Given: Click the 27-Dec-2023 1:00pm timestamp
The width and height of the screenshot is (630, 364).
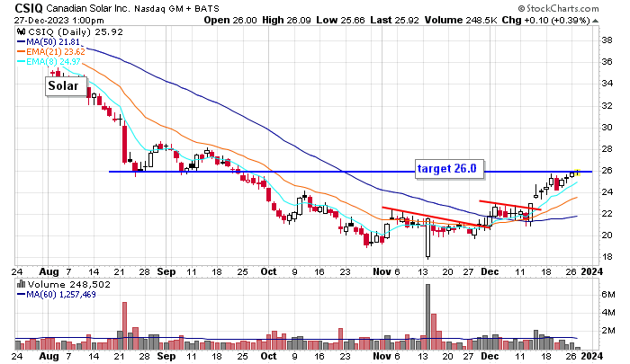Looking at the screenshot, I should [x=59, y=21].
